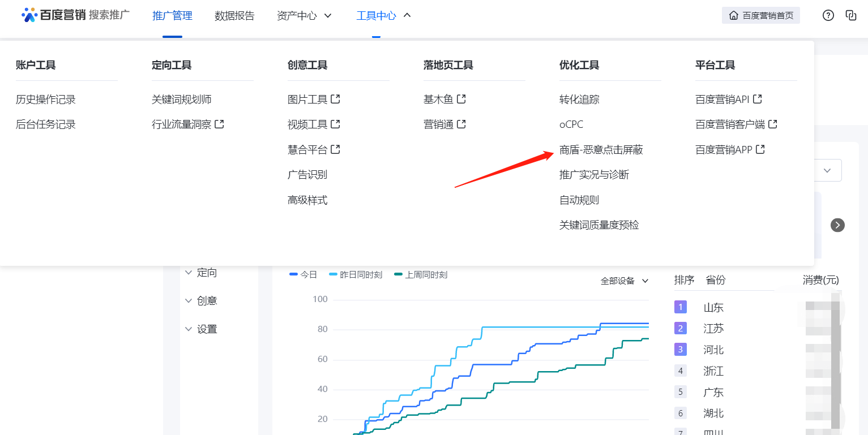Open 历史操作记录 menu item
Viewport: 868px width, 435px height.
(x=46, y=100)
